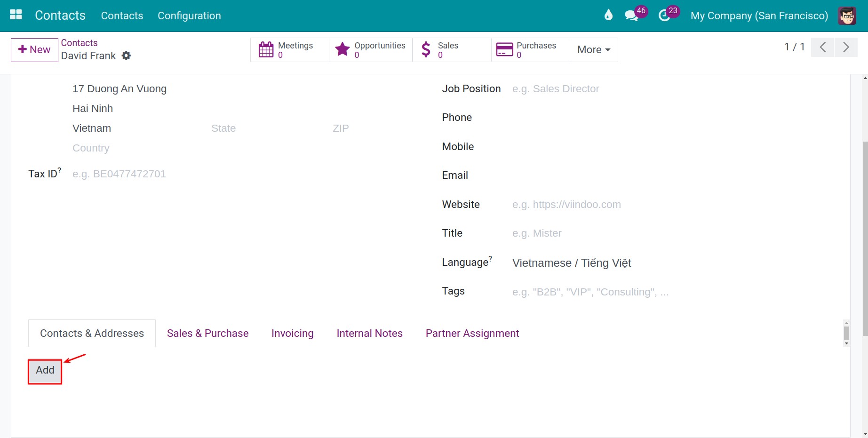The height and width of the screenshot is (438, 868).
Task: Open the user avatar menu
Action: (x=847, y=16)
